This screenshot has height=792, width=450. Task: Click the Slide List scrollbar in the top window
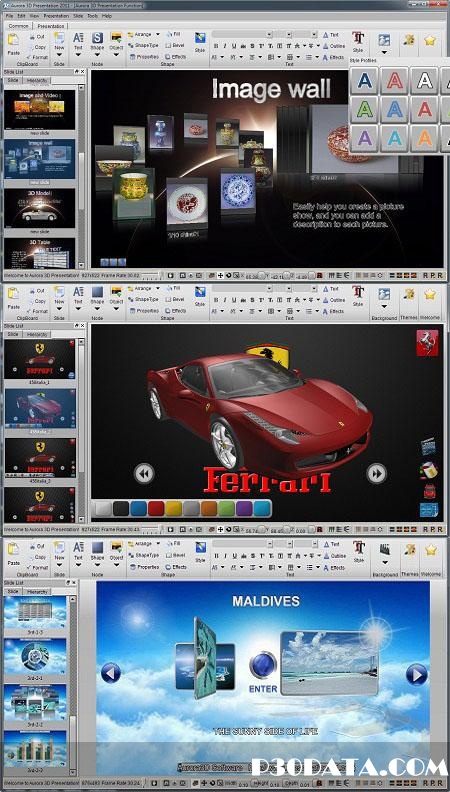click(82, 177)
